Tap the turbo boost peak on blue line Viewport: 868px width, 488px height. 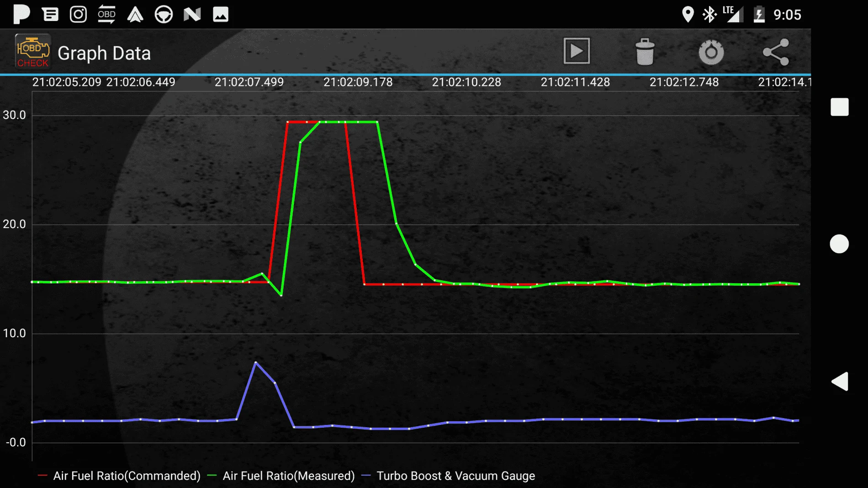pos(256,362)
